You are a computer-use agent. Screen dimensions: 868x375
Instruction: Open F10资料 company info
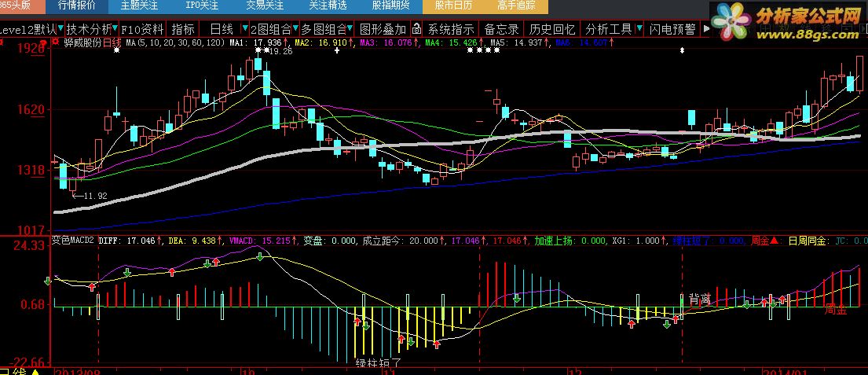(142, 29)
